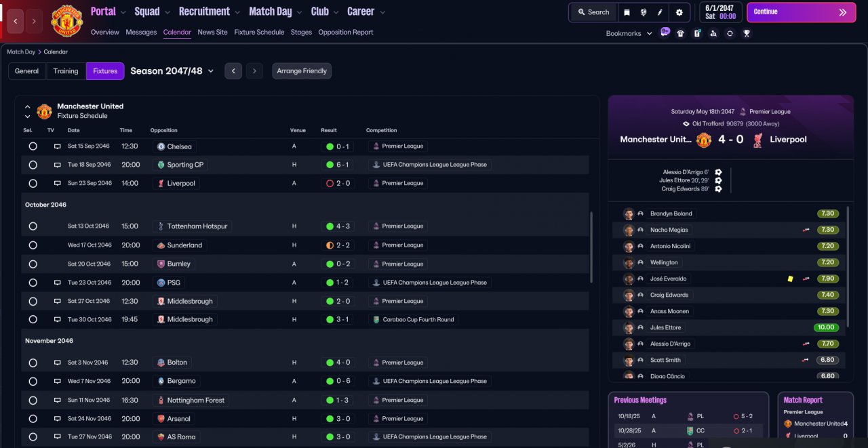Select the radio button for Chelsea fixture
This screenshot has height=448, width=868.
[x=33, y=146]
